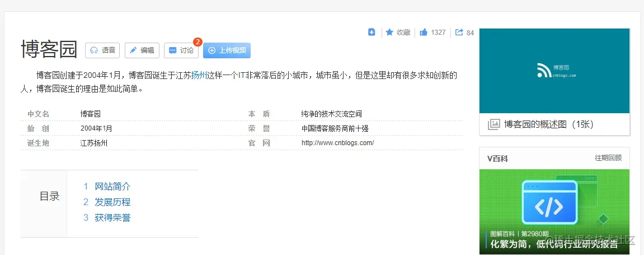Click the 博客园 page title heading

pos(49,49)
